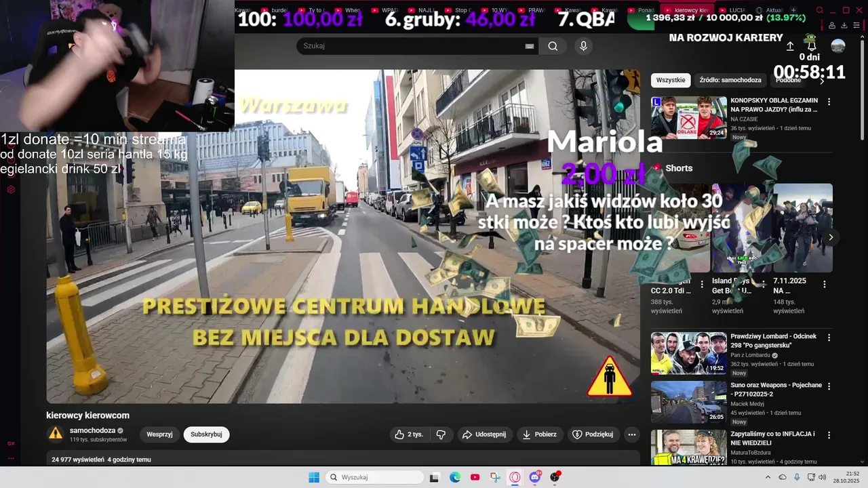
Task: Switch to the Ponad browser tab
Action: pyautogui.click(x=641, y=10)
